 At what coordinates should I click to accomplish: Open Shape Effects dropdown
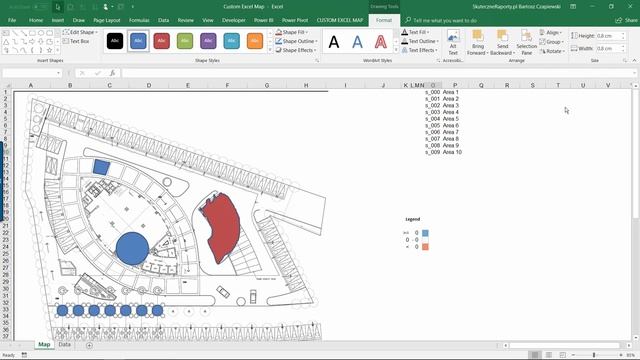click(296, 50)
